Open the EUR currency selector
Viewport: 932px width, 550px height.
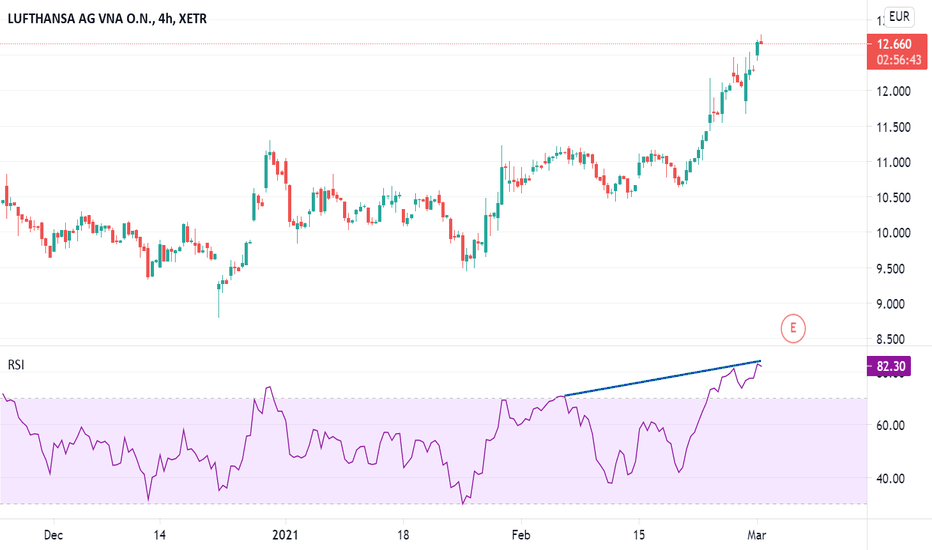899,17
